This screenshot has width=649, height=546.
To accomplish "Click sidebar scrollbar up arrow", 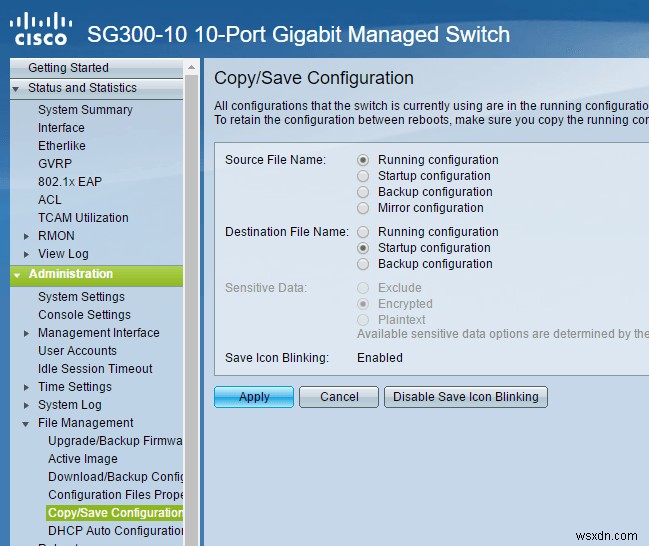I will pos(191,67).
